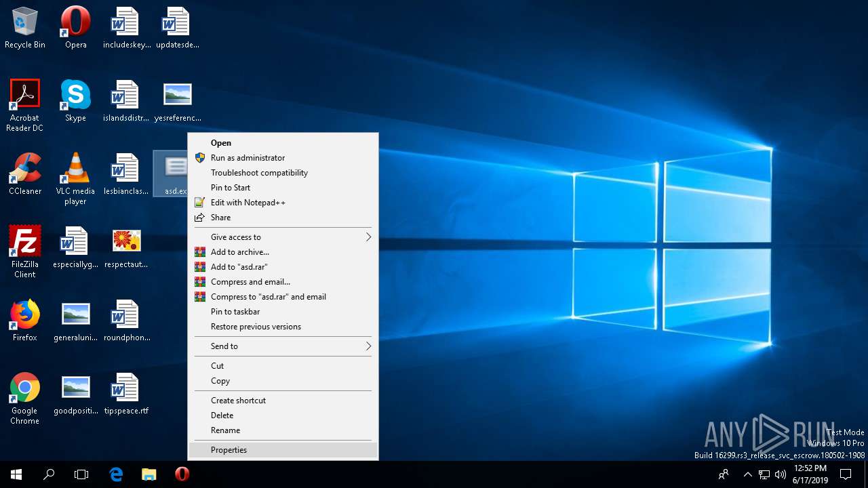This screenshot has height=488, width=868.
Task: Expand the Give access to submenu
Action: [283, 237]
